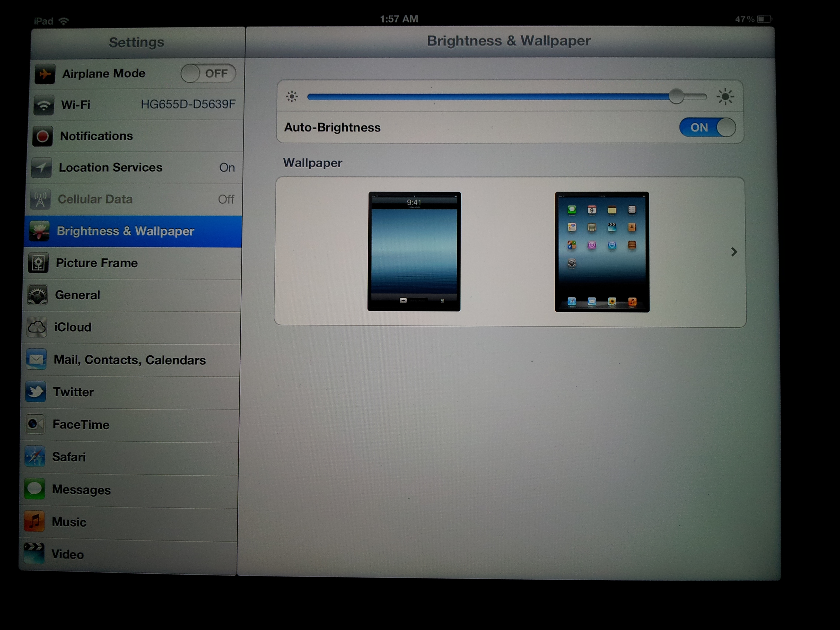The width and height of the screenshot is (840, 630).
Task: Open wallpaper chooser via chevron arrow
Action: (x=734, y=252)
